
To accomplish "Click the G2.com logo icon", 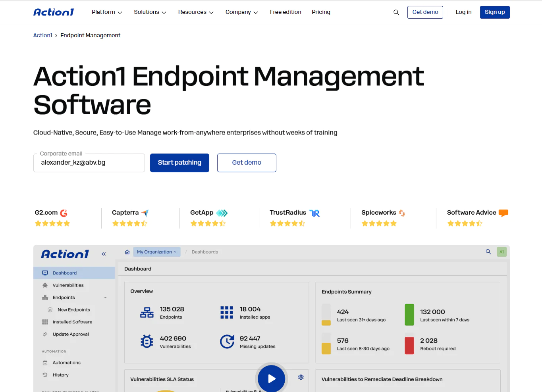I will [64, 213].
